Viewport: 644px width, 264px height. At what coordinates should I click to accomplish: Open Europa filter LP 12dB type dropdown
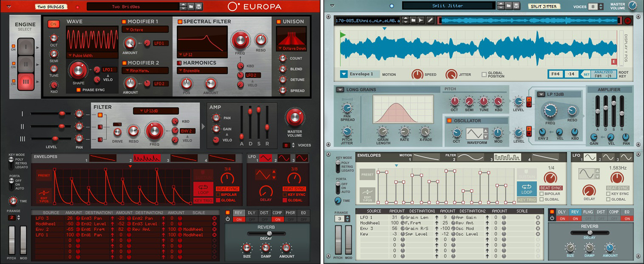point(156,111)
